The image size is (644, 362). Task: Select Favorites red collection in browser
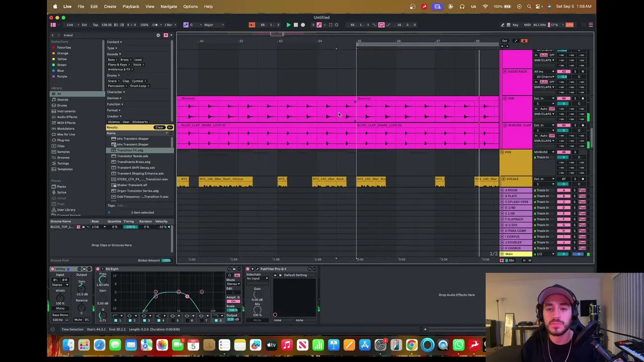[64, 47]
